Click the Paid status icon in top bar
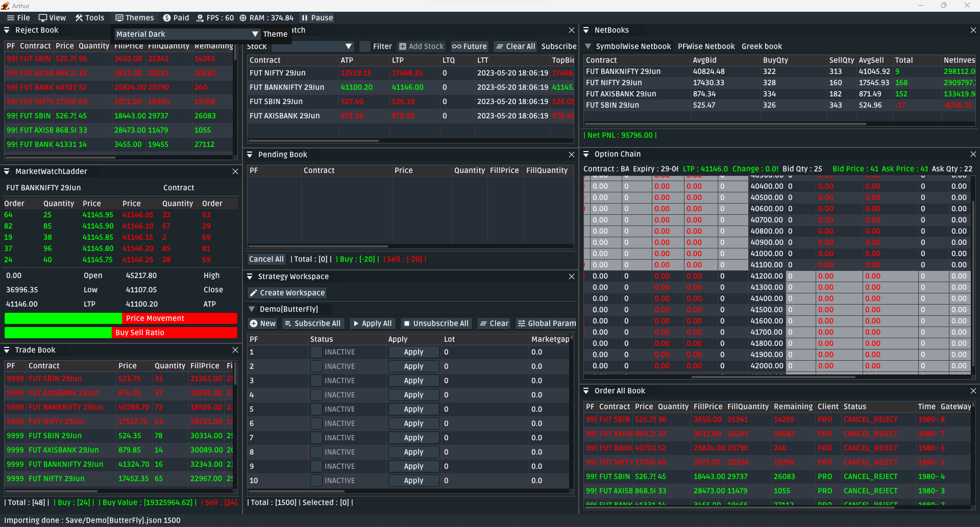The image size is (980, 527). tap(167, 18)
